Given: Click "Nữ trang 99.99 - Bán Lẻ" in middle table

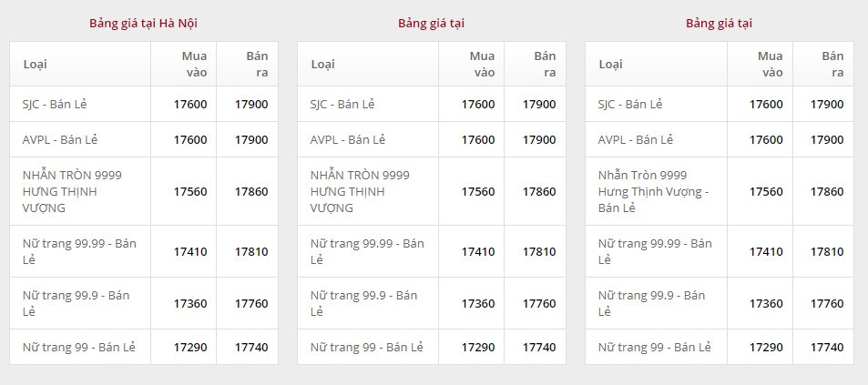Looking at the screenshot, I should pos(366,251).
